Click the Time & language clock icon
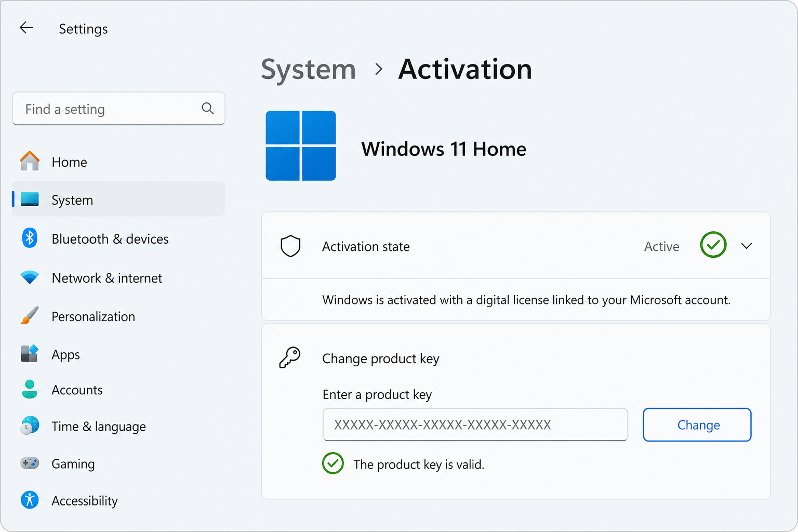The height and width of the screenshot is (532, 798). (x=30, y=425)
